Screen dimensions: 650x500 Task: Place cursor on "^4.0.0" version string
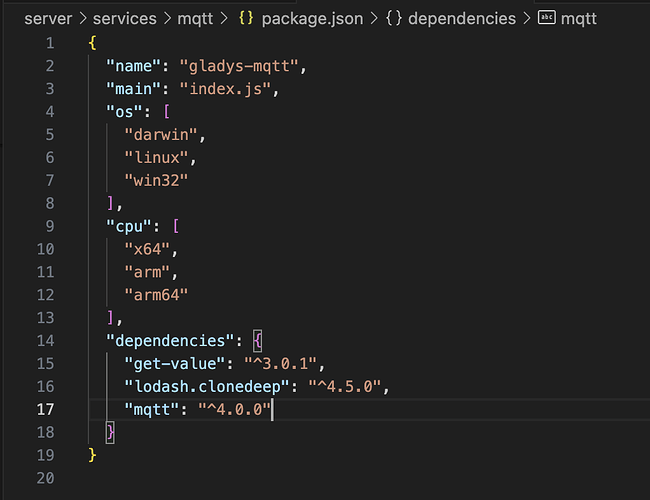point(234,409)
